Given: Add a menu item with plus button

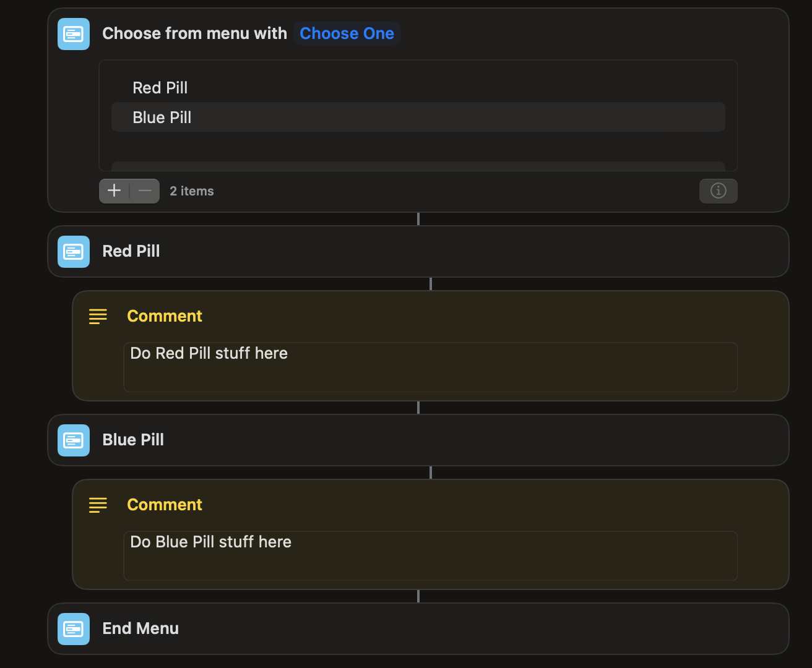Looking at the screenshot, I should coord(114,191).
